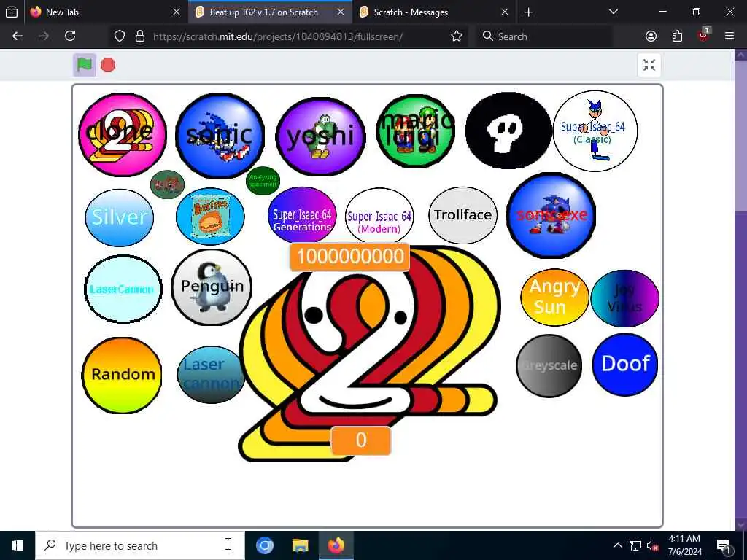Open tracking protection shield icon
Image resolution: width=747 pixels, height=560 pixels.
coord(120,36)
